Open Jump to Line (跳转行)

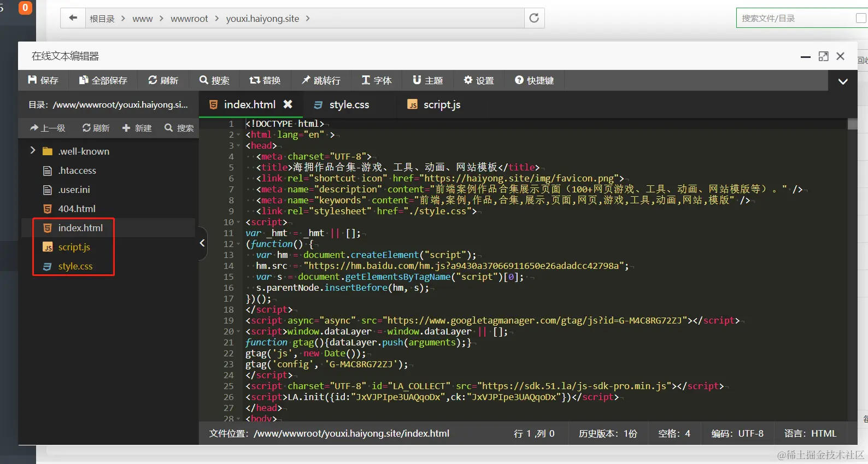click(x=321, y=80)
